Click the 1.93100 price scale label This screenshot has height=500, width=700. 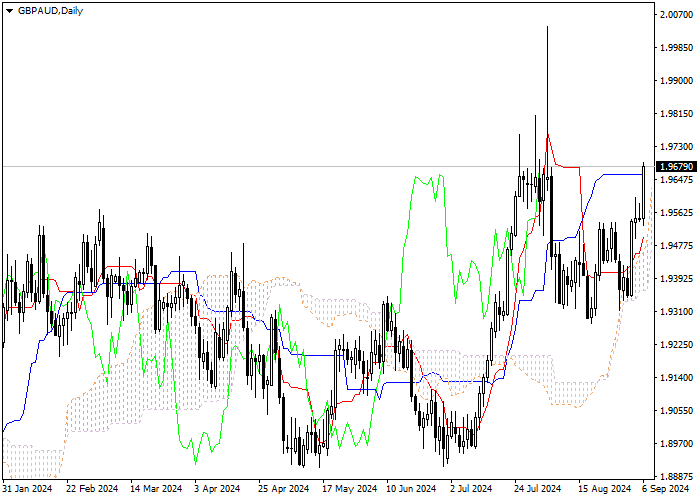tap(676, 312)
